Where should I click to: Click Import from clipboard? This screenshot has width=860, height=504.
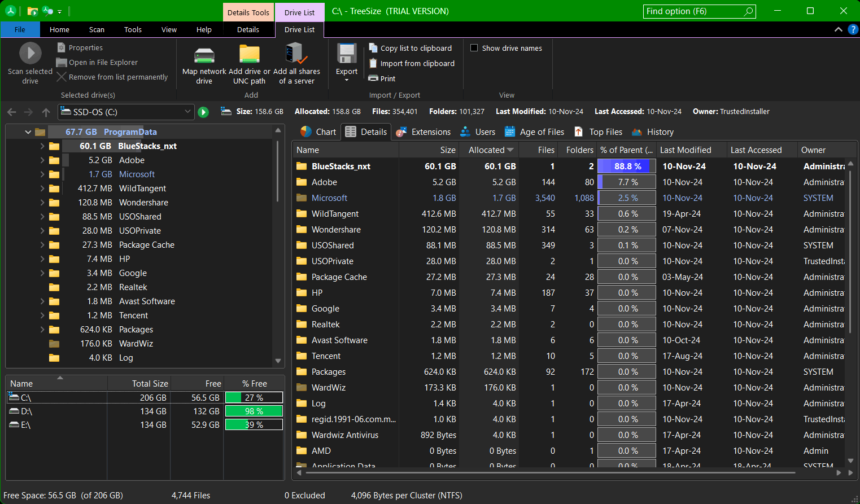point(412,63)
